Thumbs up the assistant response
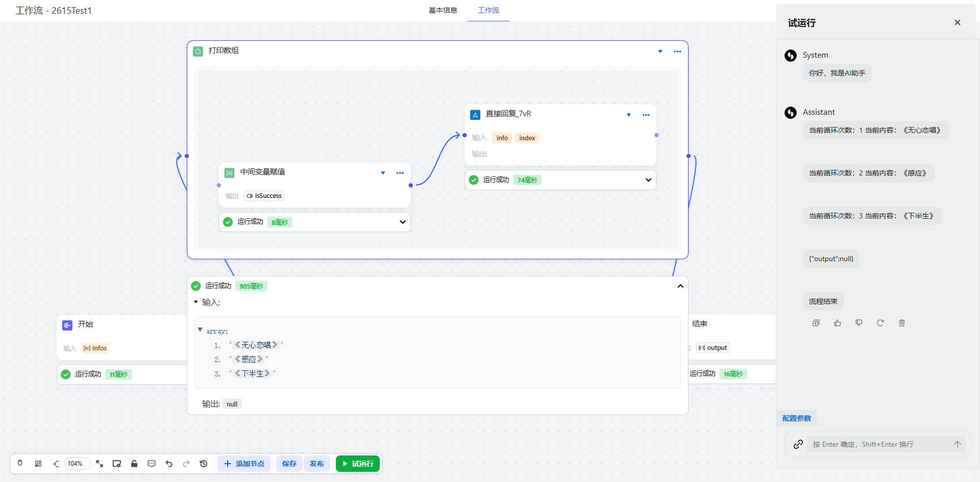Image resolution: width=980 pixels, height=482 pixels. (x=838, y=323)
